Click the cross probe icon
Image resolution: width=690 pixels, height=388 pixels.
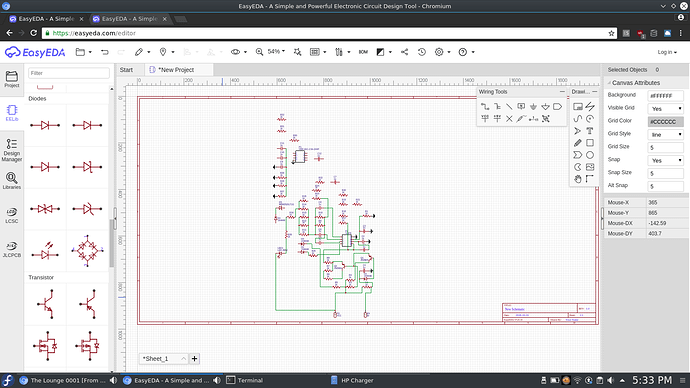coord(297,52)
